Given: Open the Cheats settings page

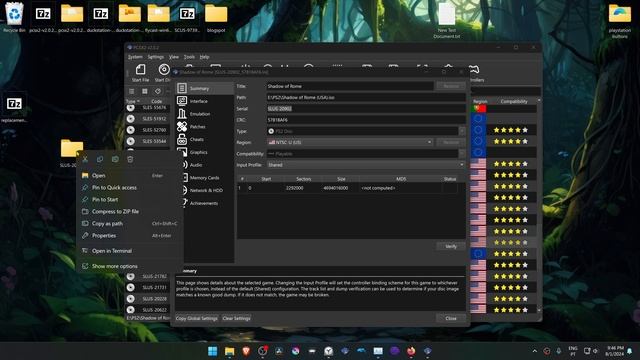Looking at the screenshot, I should [x=204, y=140].
